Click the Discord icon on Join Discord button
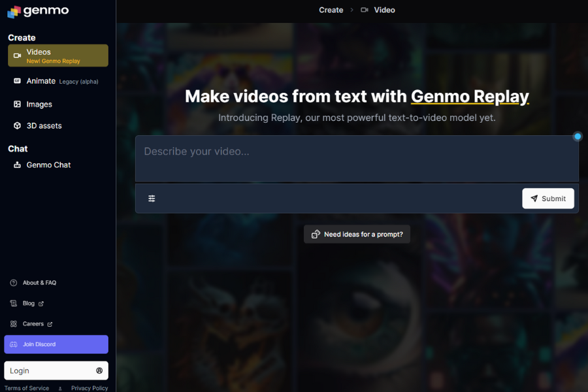The width and height of the screenshot is (588, 392). [14, 344]
